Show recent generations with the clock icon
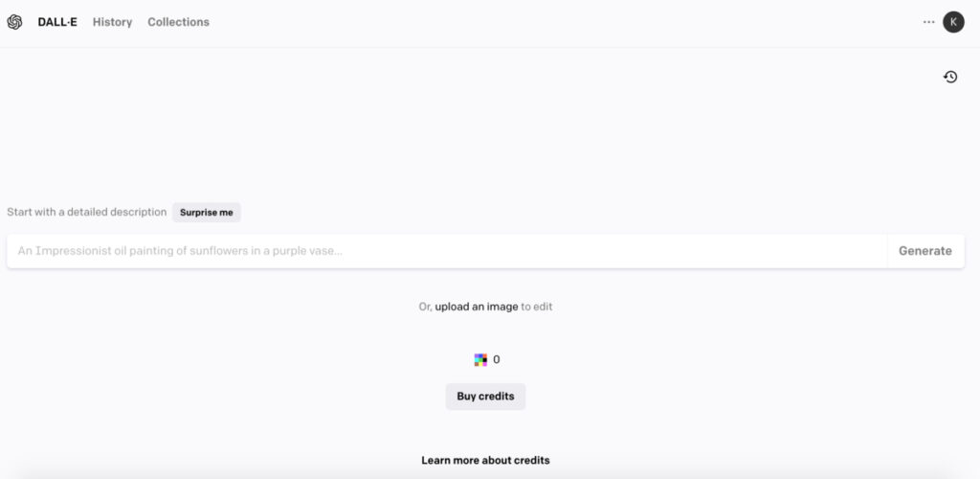Viewport: 980px width, 479px height. (950, 77)
